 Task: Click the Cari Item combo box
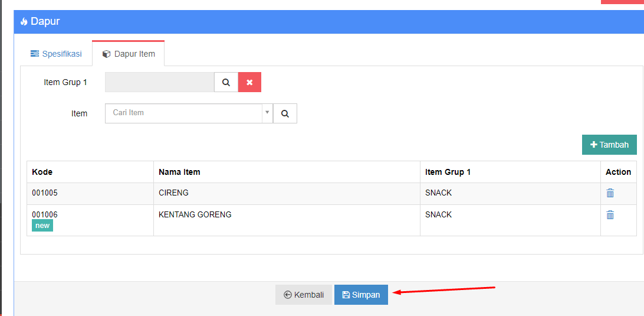coord(189,113)
